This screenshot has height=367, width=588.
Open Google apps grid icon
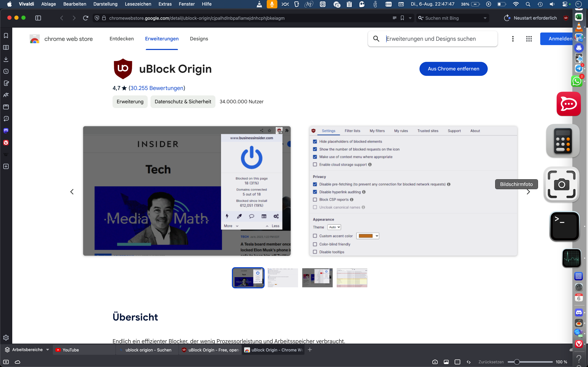[x=529, y=39]
